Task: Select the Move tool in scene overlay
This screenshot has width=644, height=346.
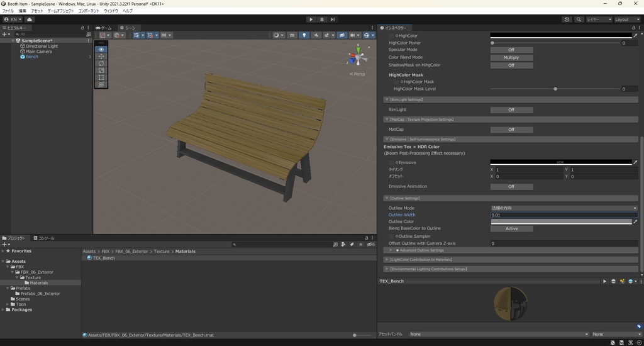Action: point(101,57)
